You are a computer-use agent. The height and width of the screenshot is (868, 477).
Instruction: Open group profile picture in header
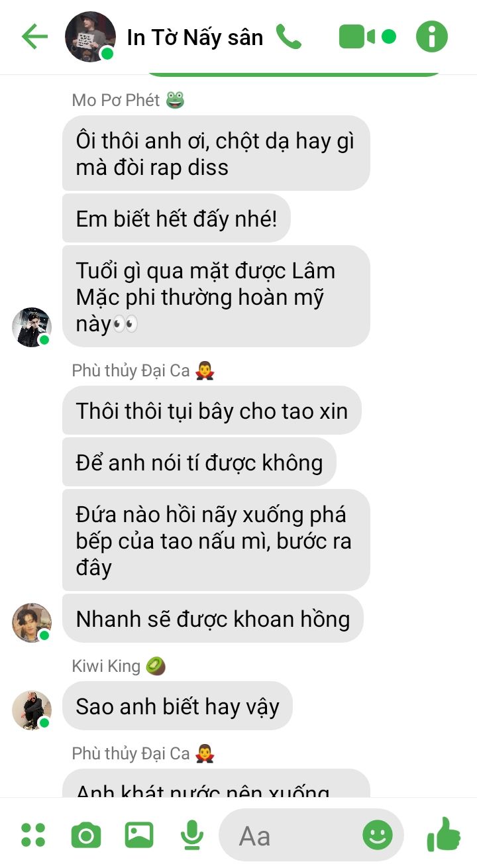(90, 37)
